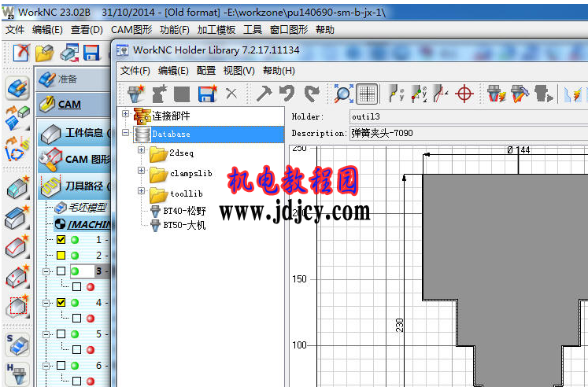Image resolution: width=588 pixels, height=387 pixels.
Task: Click the new document icon in WorkNC toolbar
Action: [21, 53]
